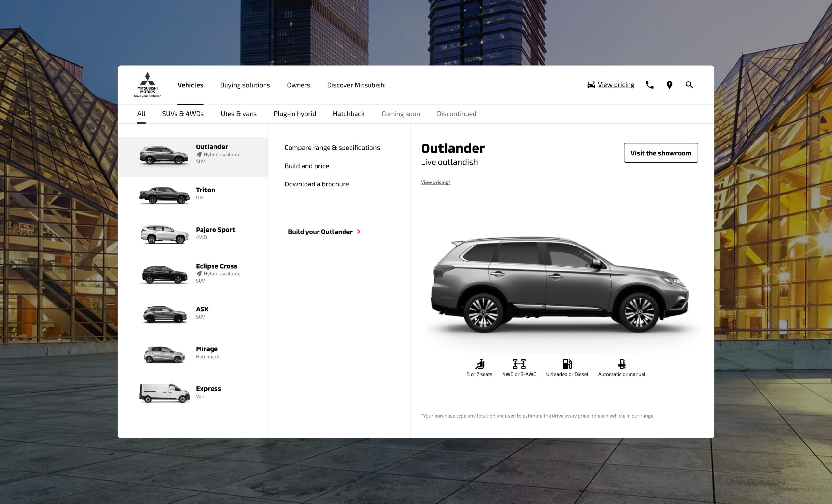
Task: Click the ASX name in the list
Action: point(202,309)
